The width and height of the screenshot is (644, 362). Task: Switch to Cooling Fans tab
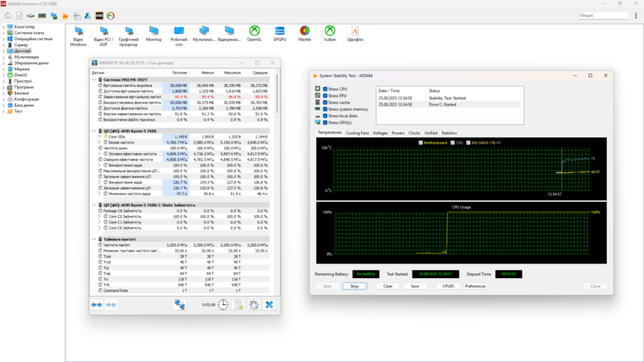357,132
